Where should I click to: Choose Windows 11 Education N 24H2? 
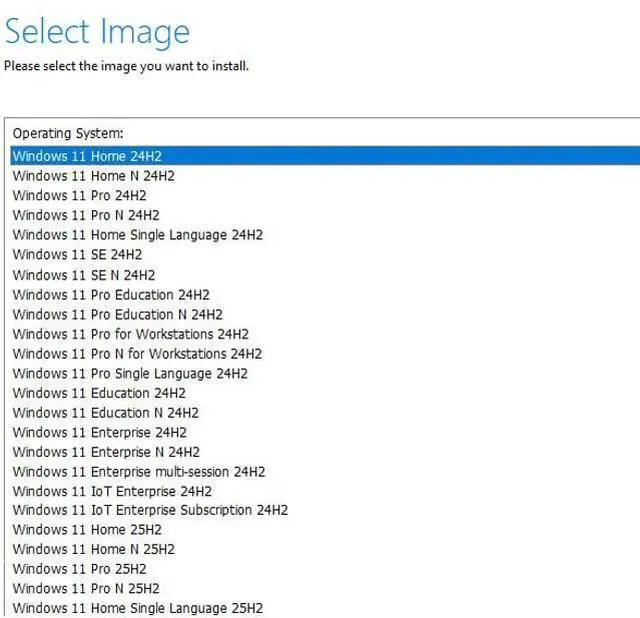point(105,413)
